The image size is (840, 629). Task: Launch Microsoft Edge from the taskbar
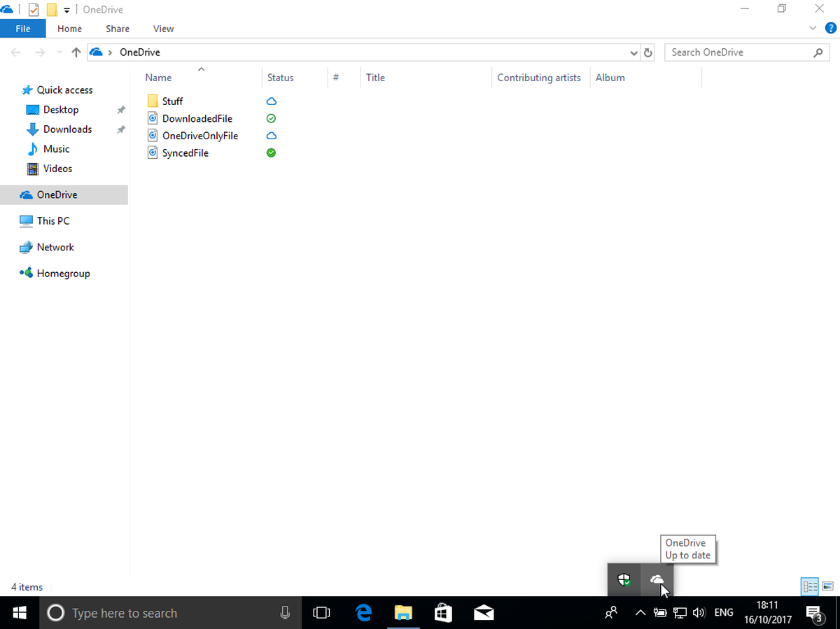(363, 612)
